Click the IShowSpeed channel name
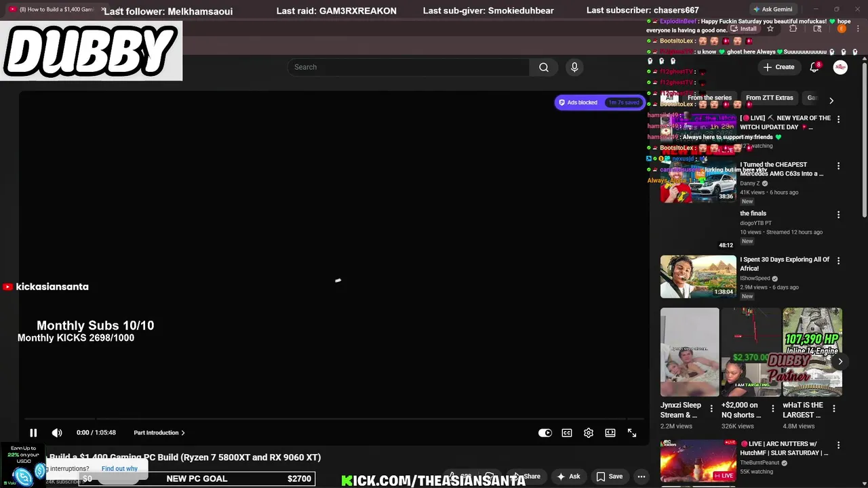This screenshot has height=488, width=868. tap(755, 278)
